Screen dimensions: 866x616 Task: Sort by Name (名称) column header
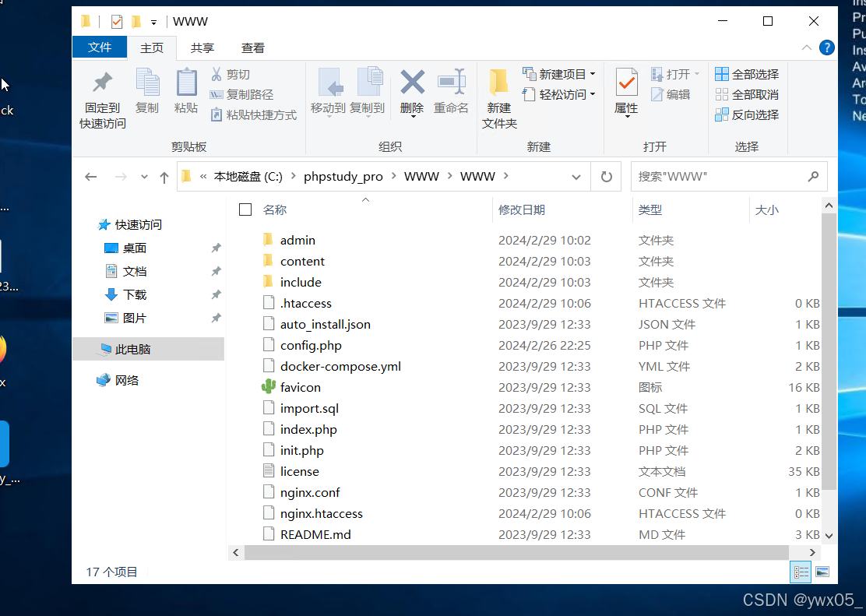[x=274, y=210]
